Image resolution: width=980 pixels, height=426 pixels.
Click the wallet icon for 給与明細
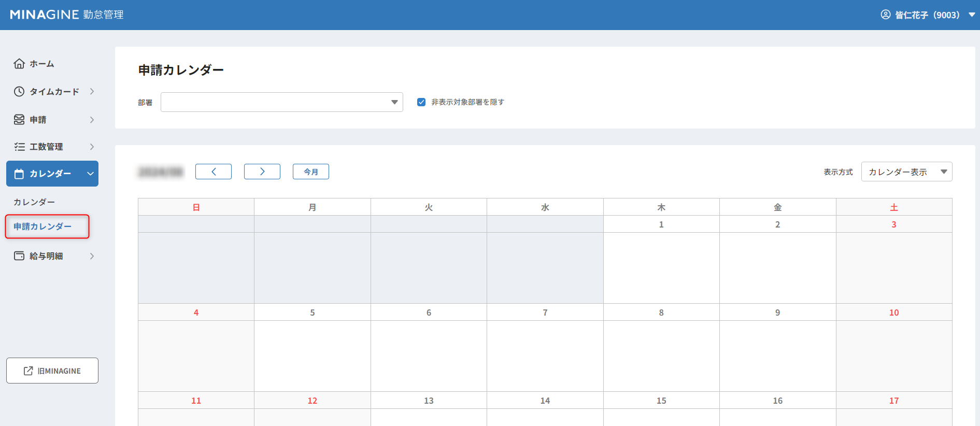tap(19, 255)
